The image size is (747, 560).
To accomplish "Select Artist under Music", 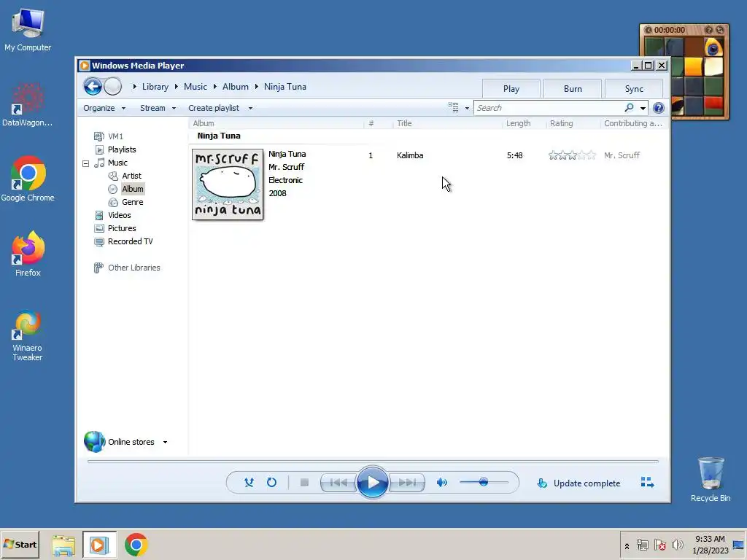I will pyautogui.click(x=131, y=176).
